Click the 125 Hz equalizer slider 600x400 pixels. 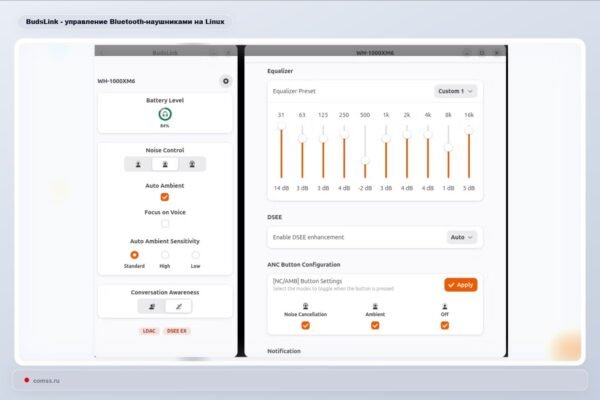point(323,151)
